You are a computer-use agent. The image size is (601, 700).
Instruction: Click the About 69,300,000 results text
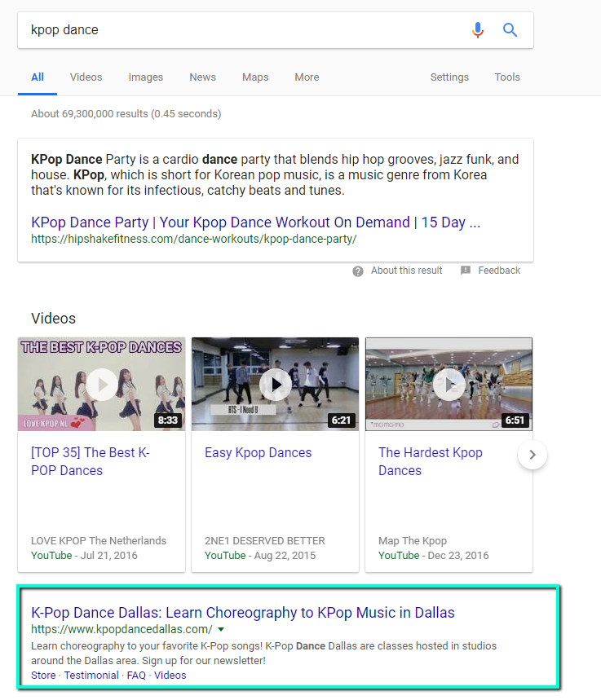click(x=126, y=114)
